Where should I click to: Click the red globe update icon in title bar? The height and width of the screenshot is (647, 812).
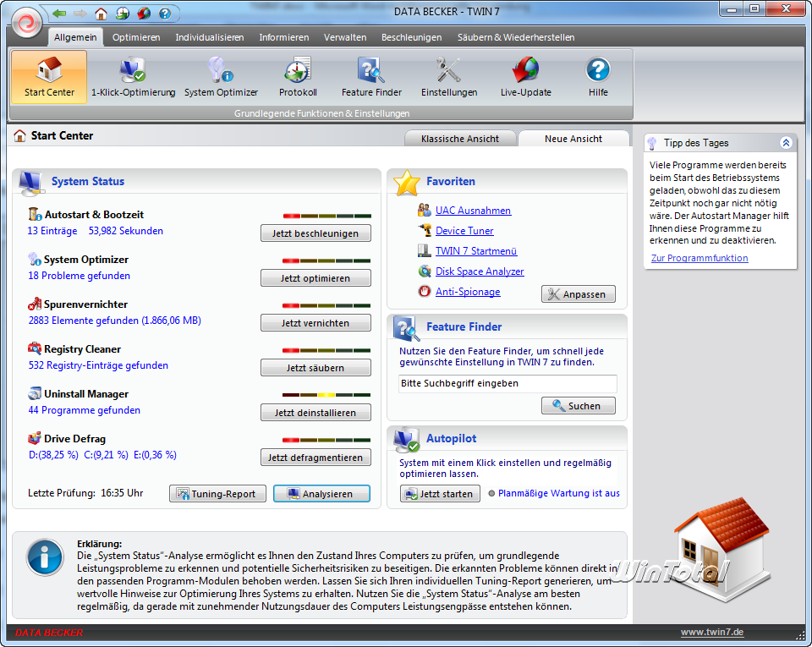(x=144, y=14)
